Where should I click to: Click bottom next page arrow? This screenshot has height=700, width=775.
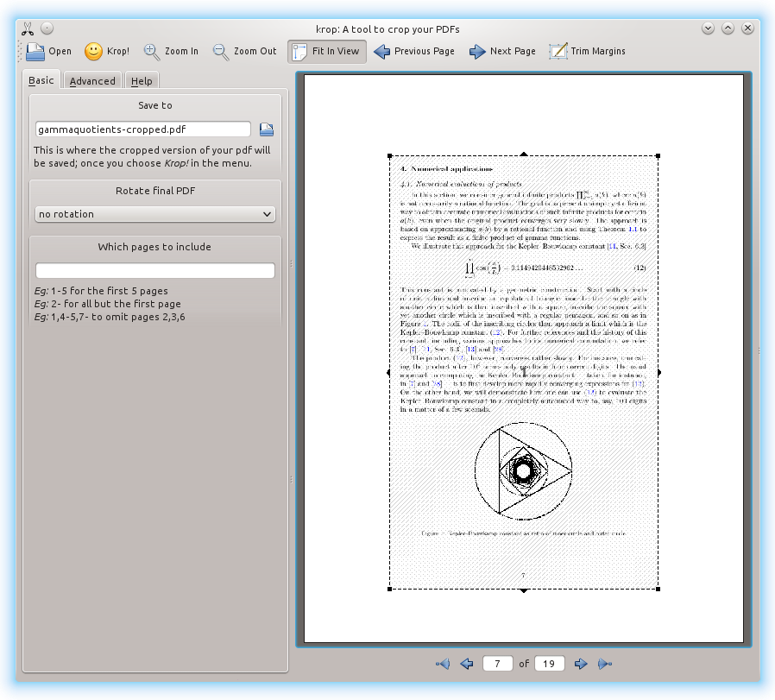pyautogui.click(x=582, y=664)
